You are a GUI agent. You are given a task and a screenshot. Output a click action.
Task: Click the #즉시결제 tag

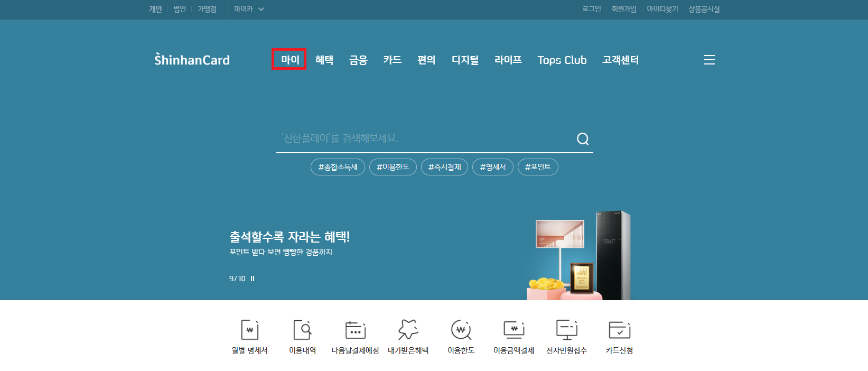click(x=444, y=167)
